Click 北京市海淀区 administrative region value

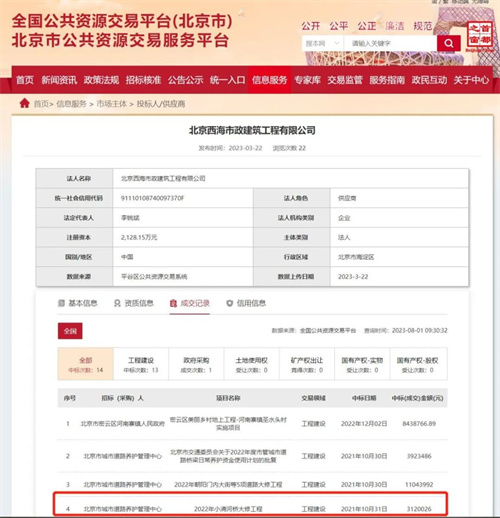[356, 257]
